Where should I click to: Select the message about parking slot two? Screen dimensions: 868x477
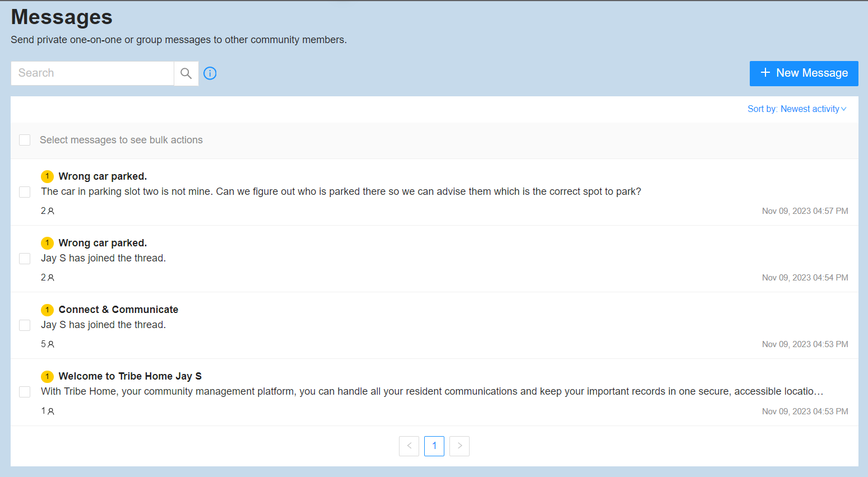pyautogui.click(x=25, y=192)
